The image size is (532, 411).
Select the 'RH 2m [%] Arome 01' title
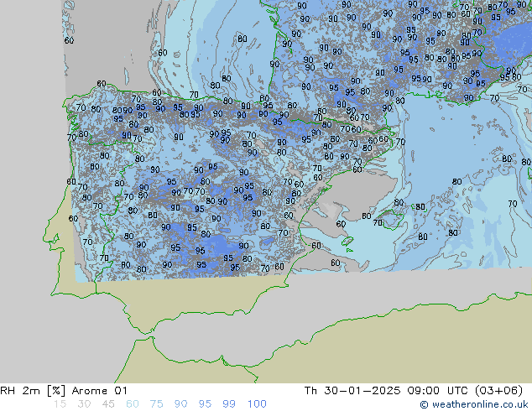(x=64, y=391)
